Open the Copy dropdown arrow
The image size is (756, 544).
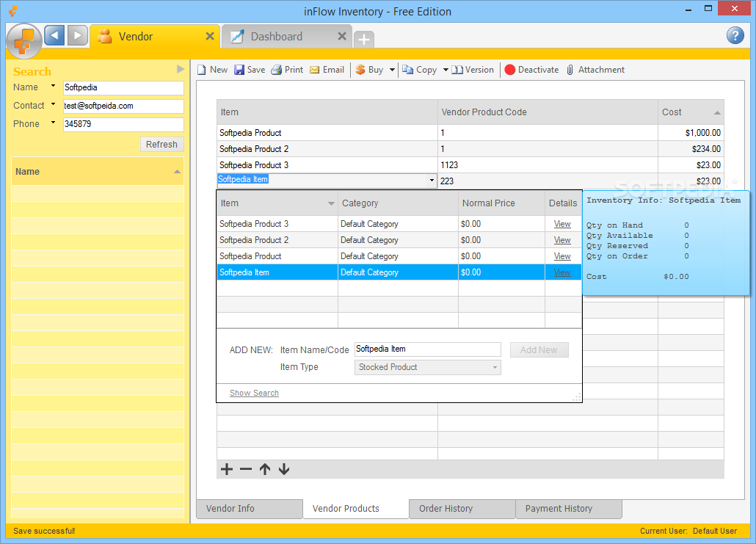tap(446, 70)
